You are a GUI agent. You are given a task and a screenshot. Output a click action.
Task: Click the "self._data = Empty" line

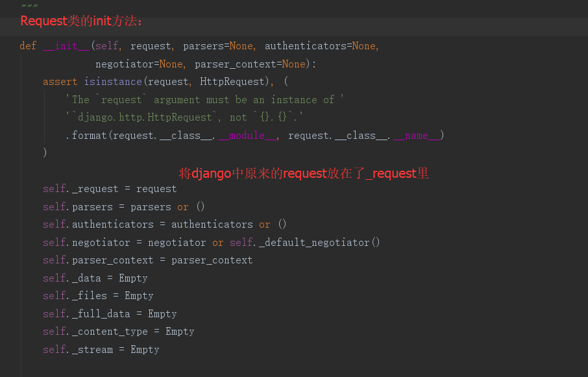click(95, 278)
